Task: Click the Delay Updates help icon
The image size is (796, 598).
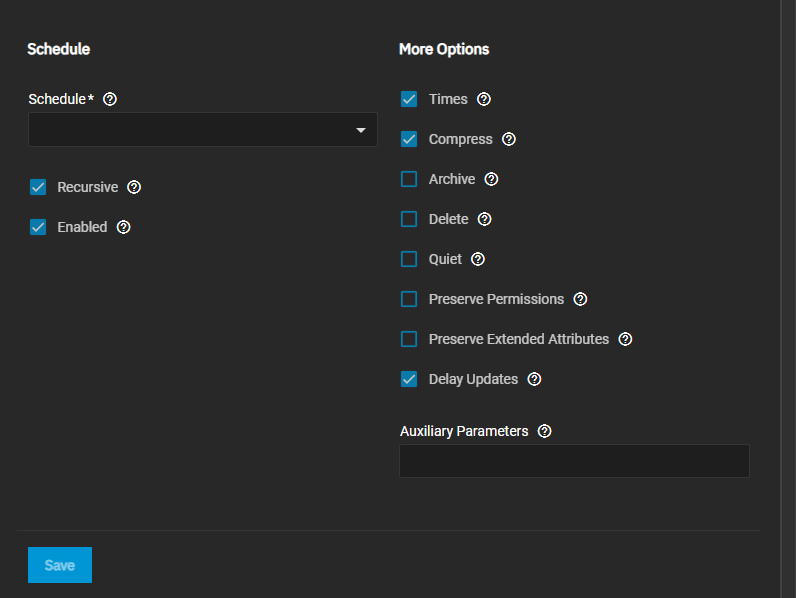Action: (x=534, y=379)
